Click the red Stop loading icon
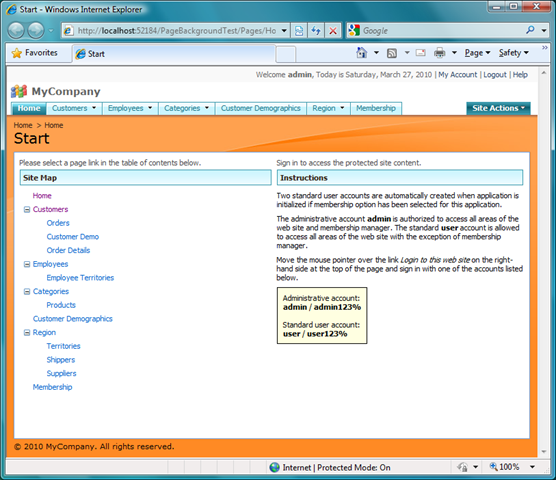Screen dimensions: 556x480 pyautogui.click(x=333, y=31)
